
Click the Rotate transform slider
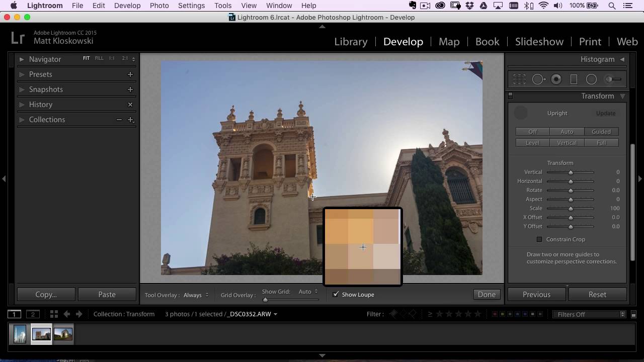tap(571, 190)
